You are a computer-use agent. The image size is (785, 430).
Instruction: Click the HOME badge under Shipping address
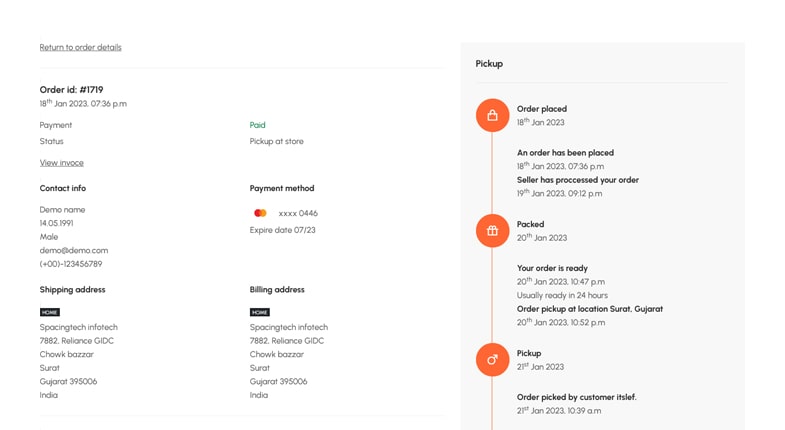50,312
